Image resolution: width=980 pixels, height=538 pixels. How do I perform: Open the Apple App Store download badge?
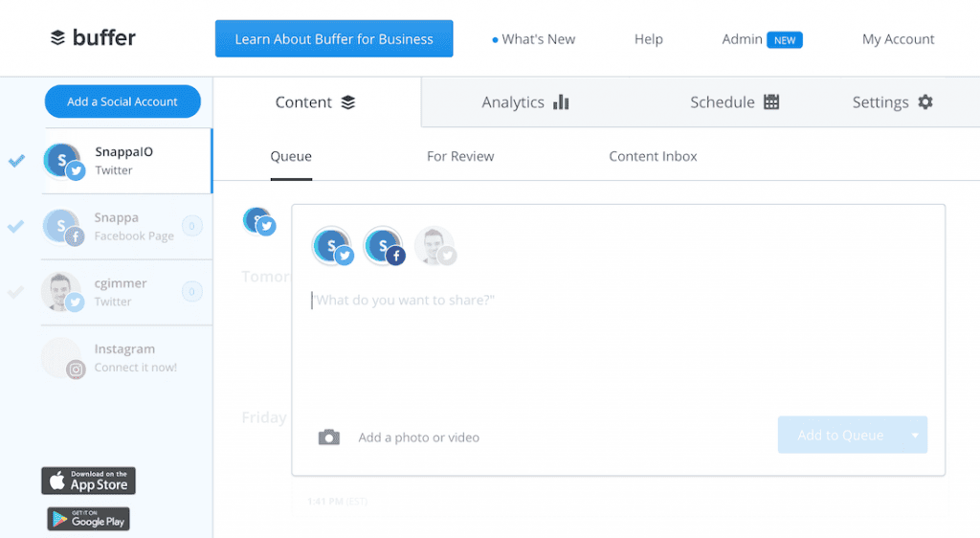pos(88,481)
